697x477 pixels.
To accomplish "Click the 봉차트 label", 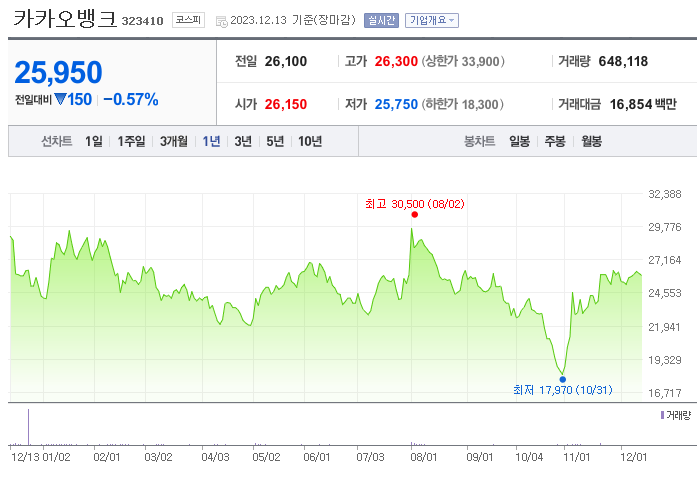I will [479, 141].
